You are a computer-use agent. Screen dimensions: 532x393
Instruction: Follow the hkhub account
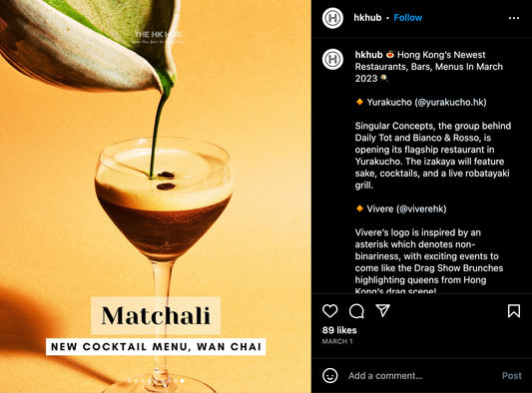click(x=408, y=18)
